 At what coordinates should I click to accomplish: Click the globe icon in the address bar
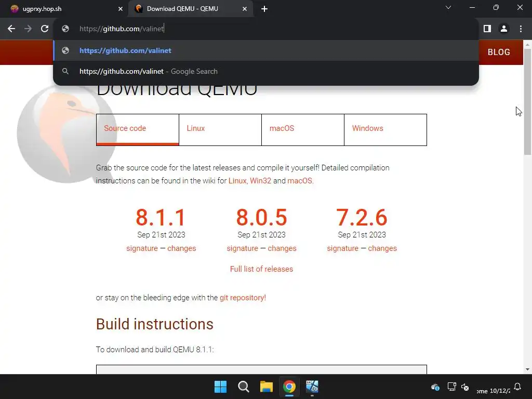point(65,29)
